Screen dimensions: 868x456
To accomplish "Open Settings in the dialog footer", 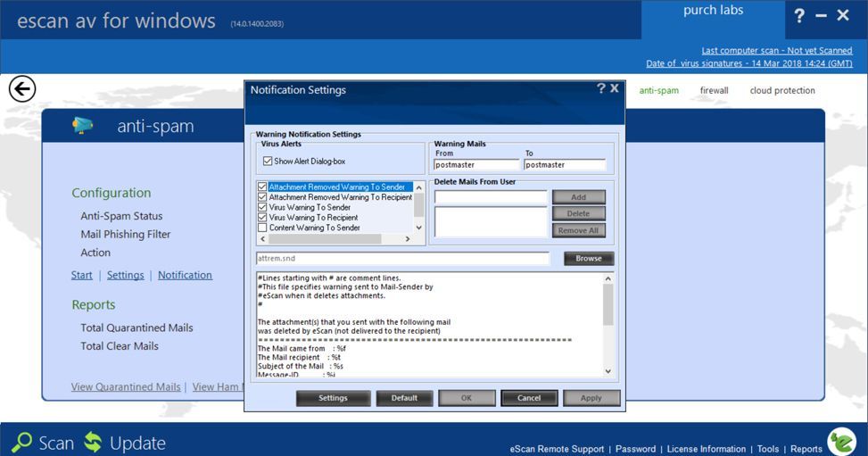I will click(x=333, y=398).
